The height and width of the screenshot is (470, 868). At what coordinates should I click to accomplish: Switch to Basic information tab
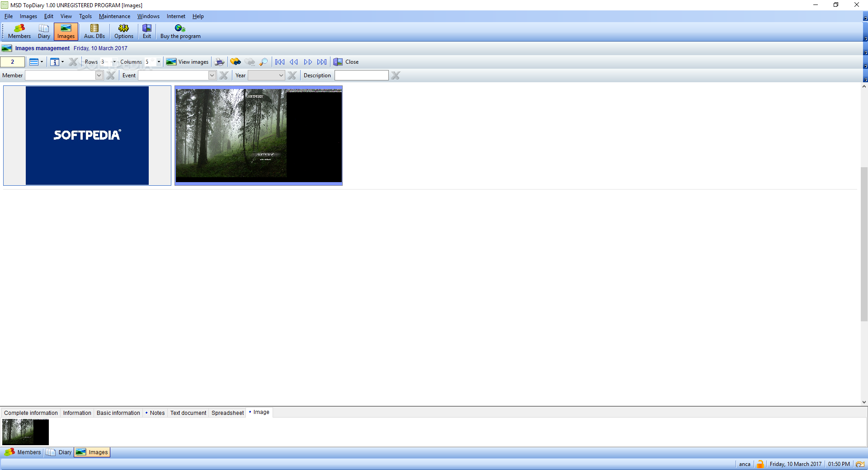tap(118, 413)
